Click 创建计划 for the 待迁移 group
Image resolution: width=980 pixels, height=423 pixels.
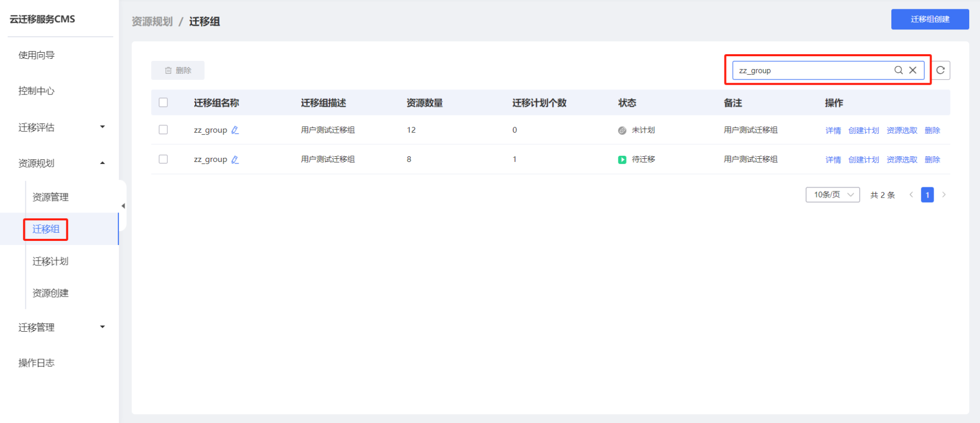(864, 160)
